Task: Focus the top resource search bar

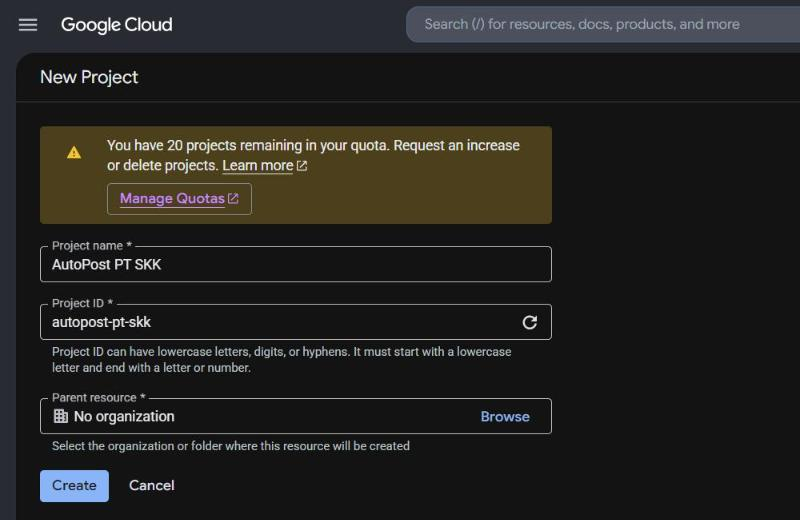Action: pyautogui.click(x=603, y=24)
